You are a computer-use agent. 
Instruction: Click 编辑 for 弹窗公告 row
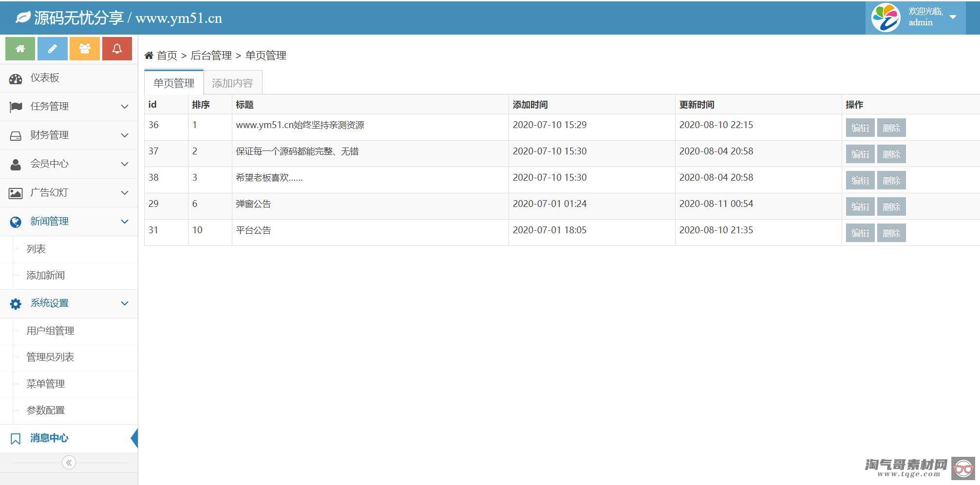[860, 207]
